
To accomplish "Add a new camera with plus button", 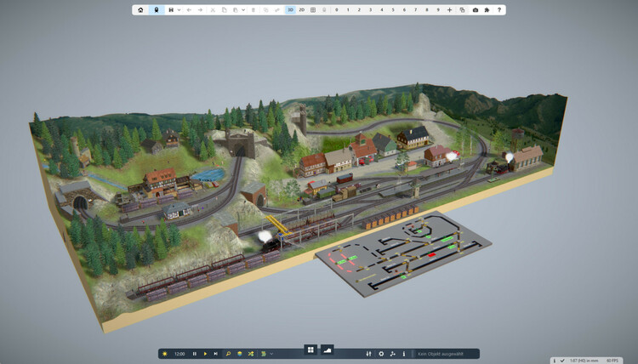I will [x=449, y=10].
